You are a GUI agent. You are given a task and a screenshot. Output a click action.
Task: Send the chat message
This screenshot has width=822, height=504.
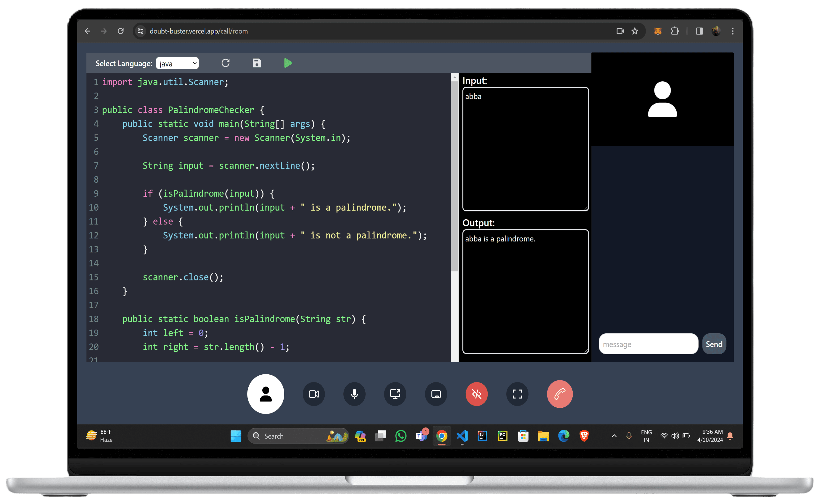[714, 344]
